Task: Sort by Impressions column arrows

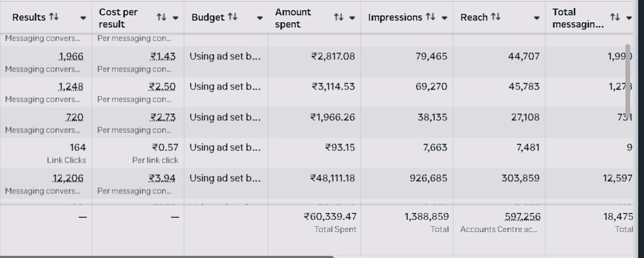Action: point(433,18)
